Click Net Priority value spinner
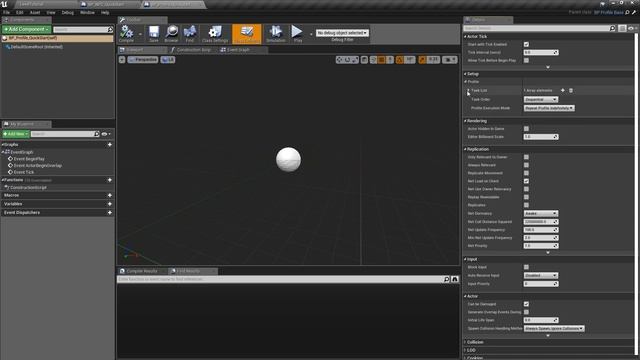Screen dimensions: 640x360 click(541, 246)
